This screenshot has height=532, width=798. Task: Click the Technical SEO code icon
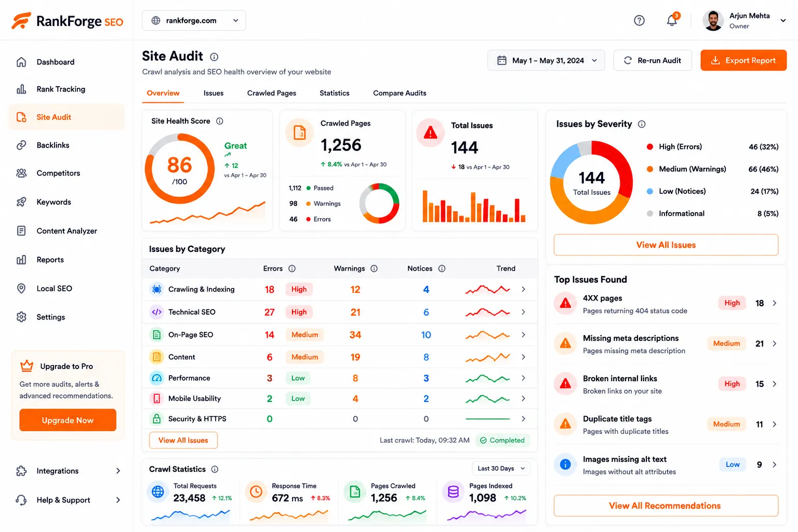coord(156,312)
